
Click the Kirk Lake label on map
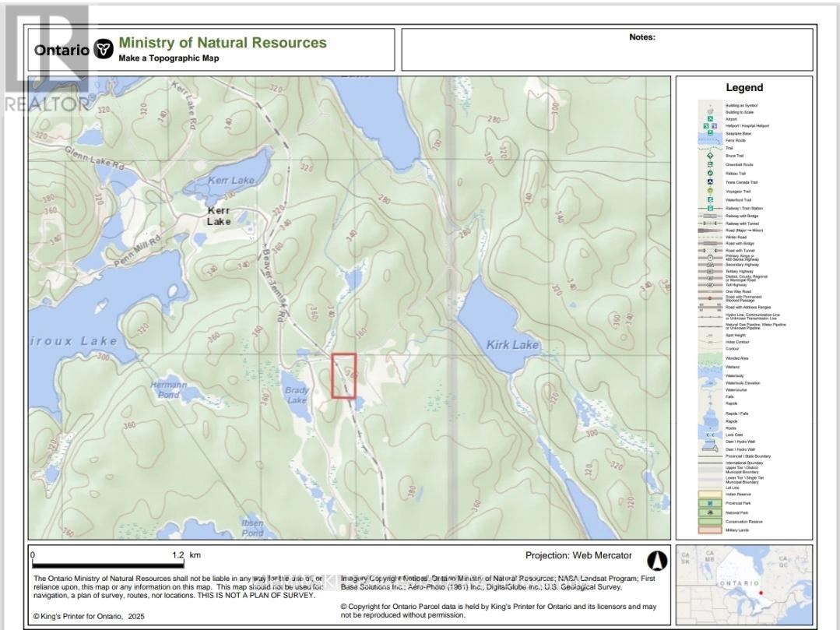[512, 344]
